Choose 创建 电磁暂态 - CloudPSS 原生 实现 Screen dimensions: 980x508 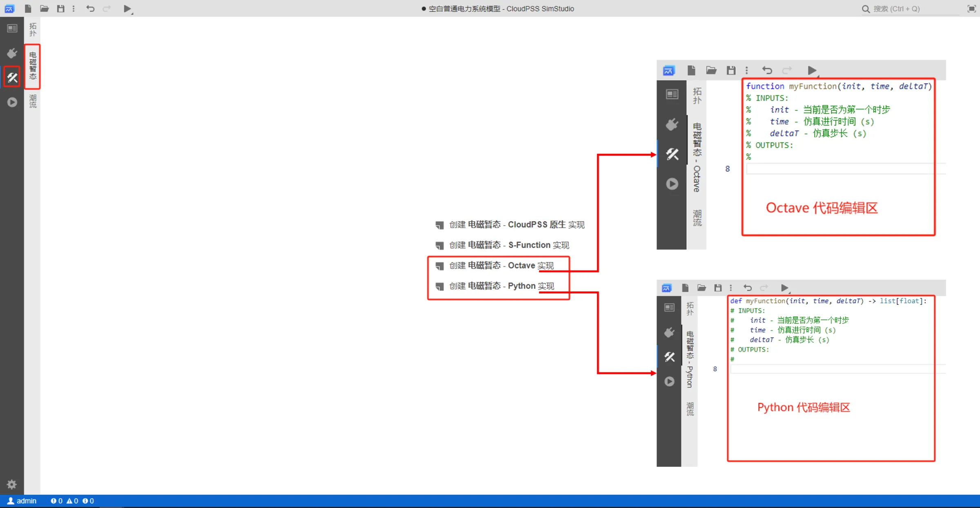(x=510, y=225)
